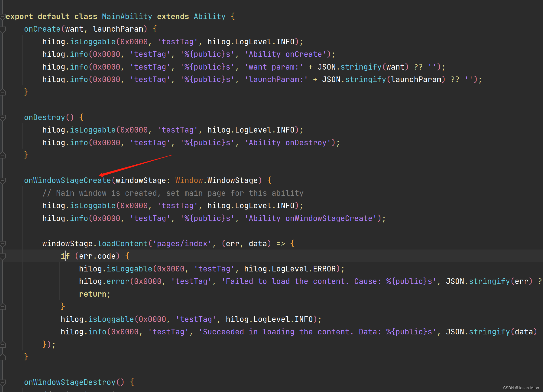The height and width of the screenshot is (392, 543).
Task: Click the 'Ability onWindowStageCreate' string
Action: click(311, 218)
